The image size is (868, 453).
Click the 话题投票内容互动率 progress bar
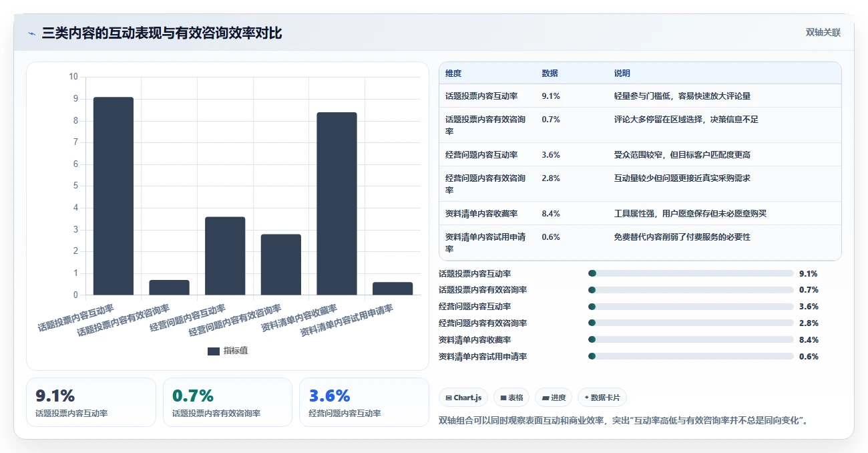pos(690,273)
